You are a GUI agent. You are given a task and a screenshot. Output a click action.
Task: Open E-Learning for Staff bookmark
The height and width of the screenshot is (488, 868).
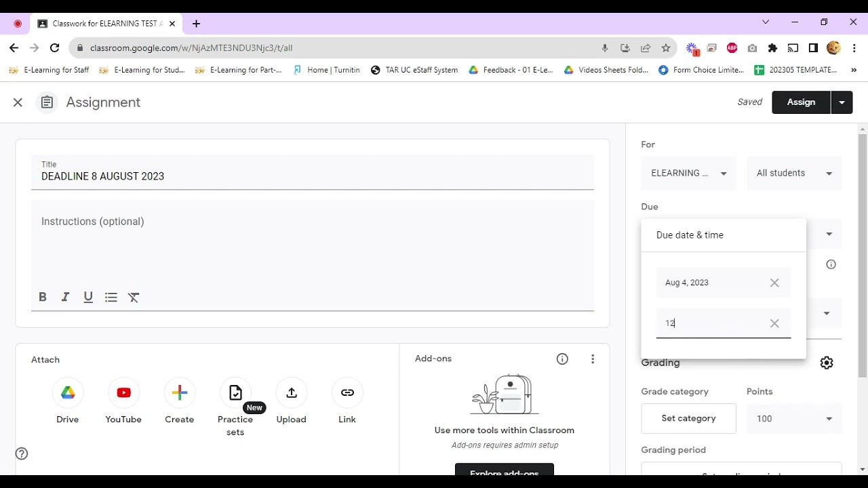tap(49, 70)
